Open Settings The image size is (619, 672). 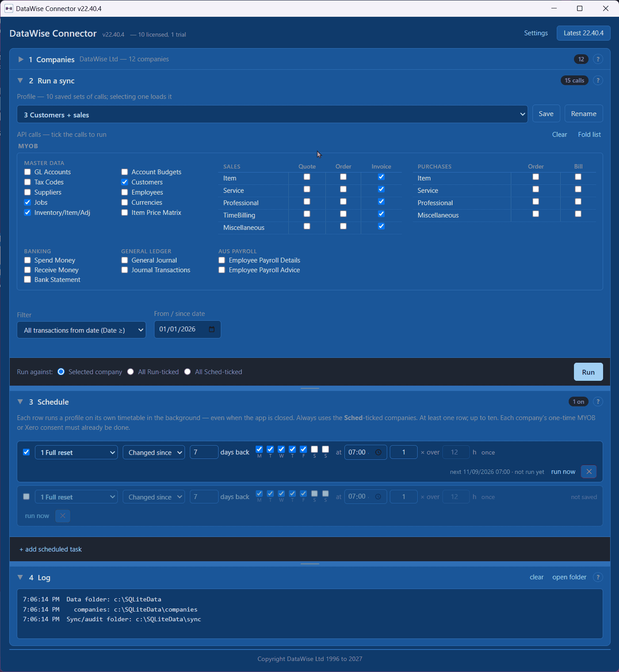click(x=536, y=33)
